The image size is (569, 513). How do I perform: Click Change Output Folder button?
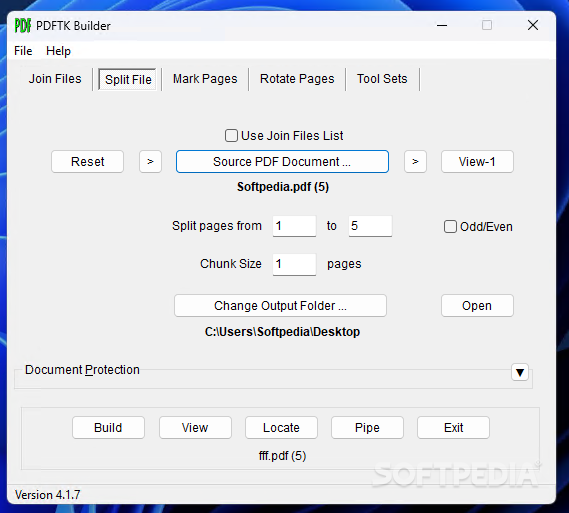click(x=280, y=305)
